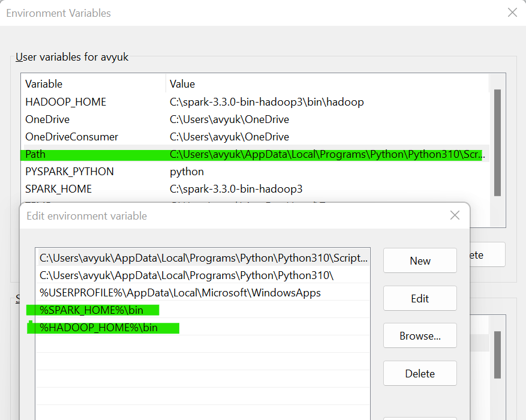Close the Edit environment variable dialog
The image size is (526, 420).
point(455,215)
